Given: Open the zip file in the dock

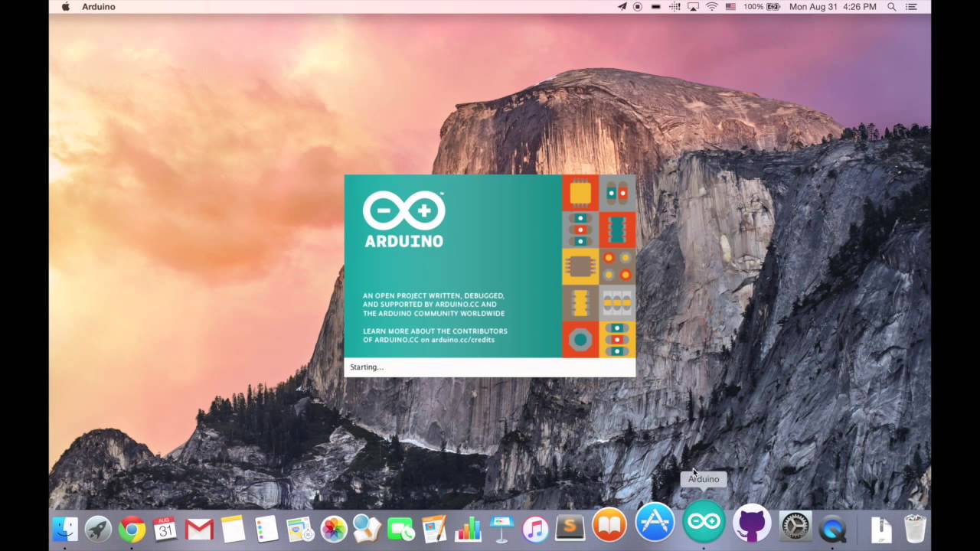Looking at the screenshot, I should coord(881,529).
